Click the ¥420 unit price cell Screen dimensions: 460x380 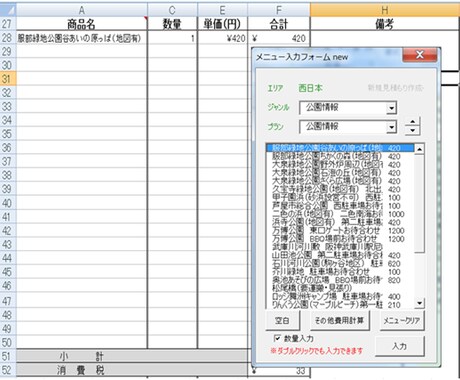click(x=222, y=38)
